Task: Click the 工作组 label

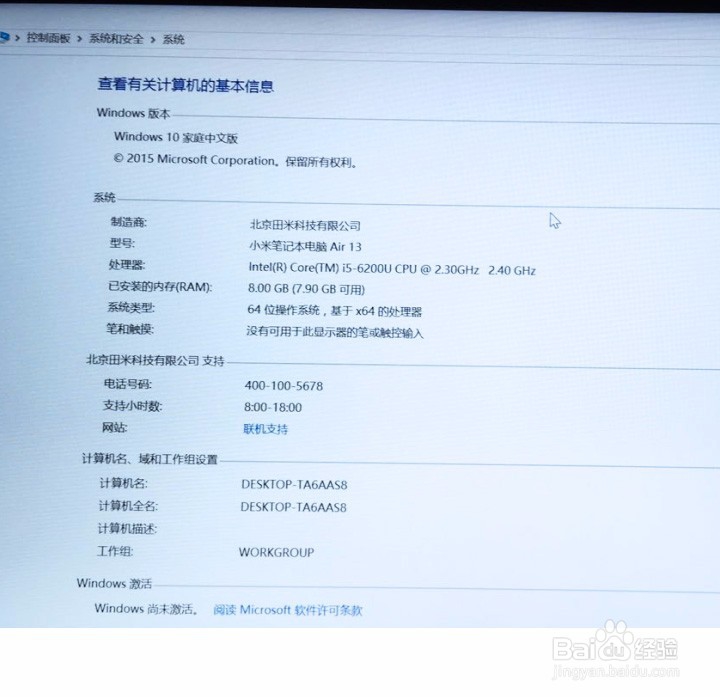Action: [x=115, y=551]
